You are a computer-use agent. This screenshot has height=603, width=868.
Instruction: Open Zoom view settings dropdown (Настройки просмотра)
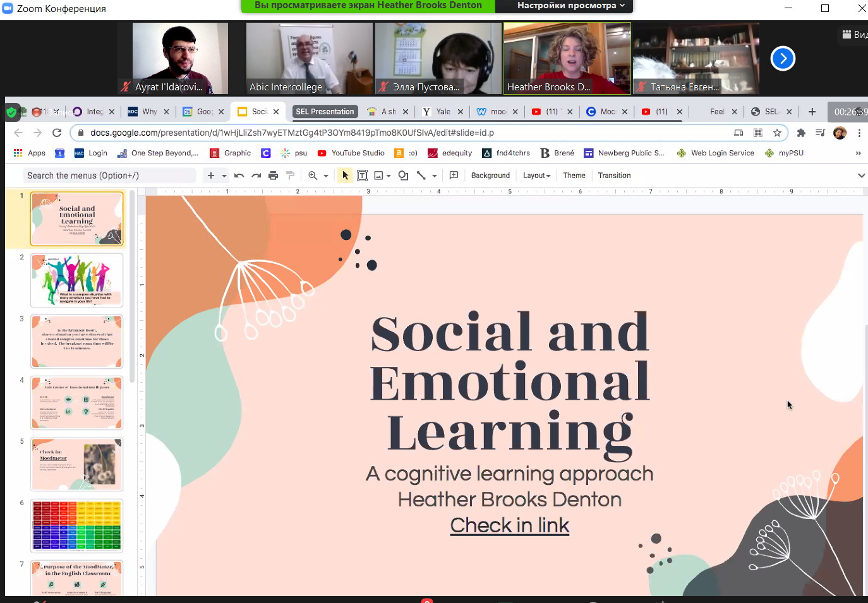570,6
